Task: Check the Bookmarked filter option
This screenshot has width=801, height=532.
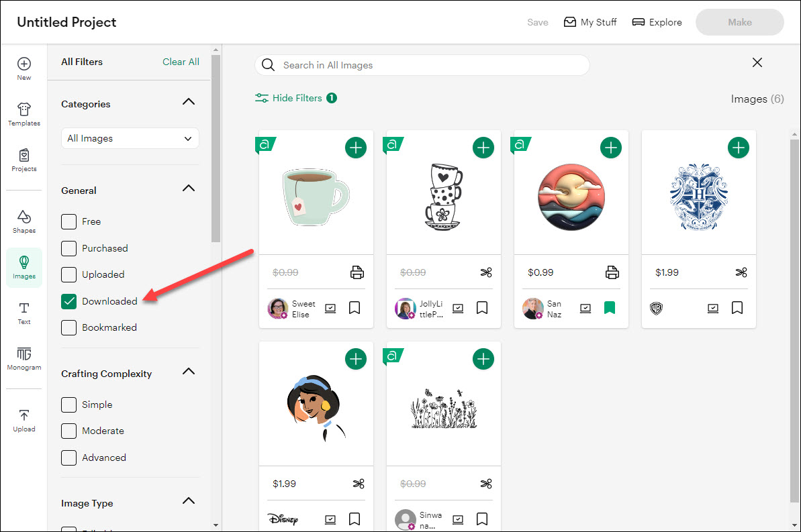Action: point(69,327)
